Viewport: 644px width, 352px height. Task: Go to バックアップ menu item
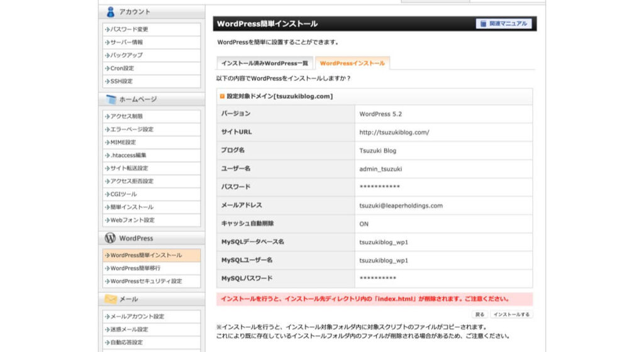[152, 55]
